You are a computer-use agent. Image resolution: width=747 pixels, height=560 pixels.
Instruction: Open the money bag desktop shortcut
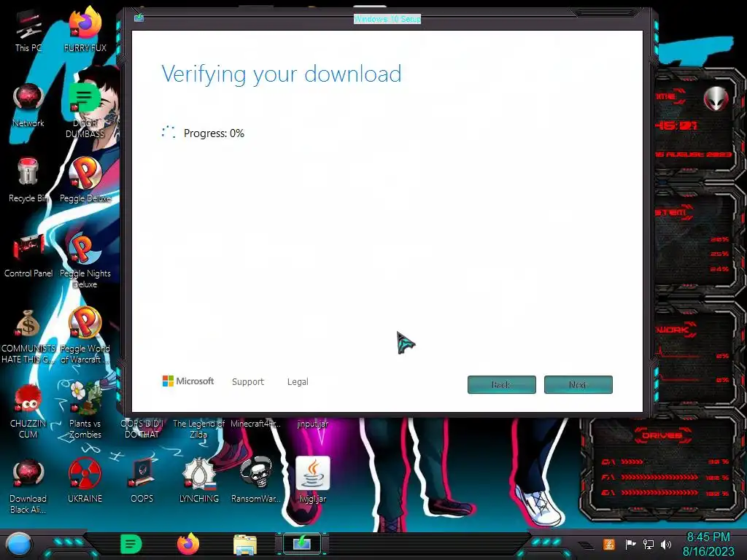click(28, 335)
